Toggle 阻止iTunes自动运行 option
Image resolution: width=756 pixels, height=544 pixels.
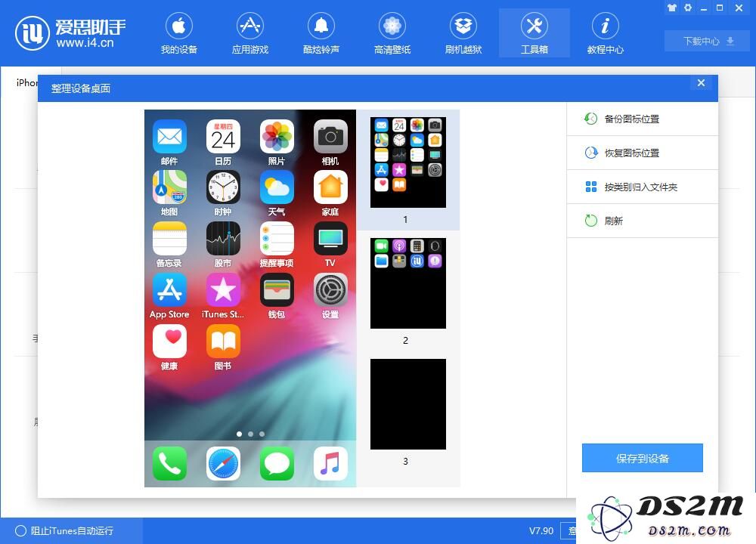(64, 530)
